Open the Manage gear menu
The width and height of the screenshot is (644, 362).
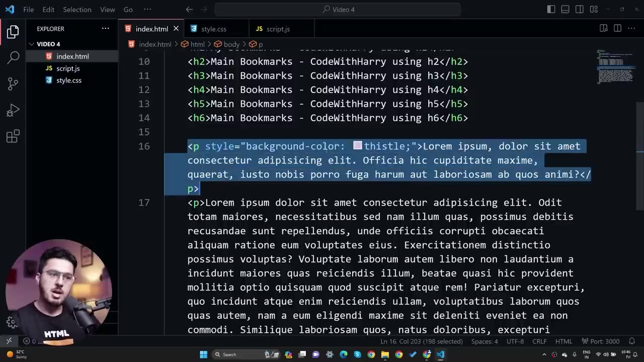(x=12, y=322)
